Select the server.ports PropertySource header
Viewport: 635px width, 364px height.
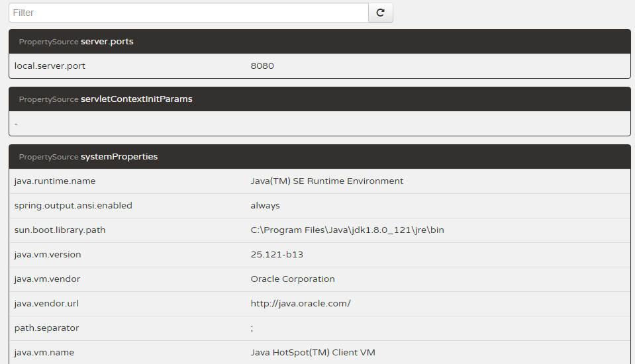coord(107,42)
